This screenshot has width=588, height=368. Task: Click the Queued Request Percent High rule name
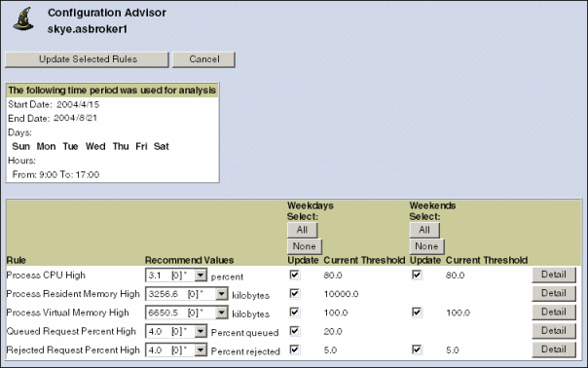click(71, 332)
